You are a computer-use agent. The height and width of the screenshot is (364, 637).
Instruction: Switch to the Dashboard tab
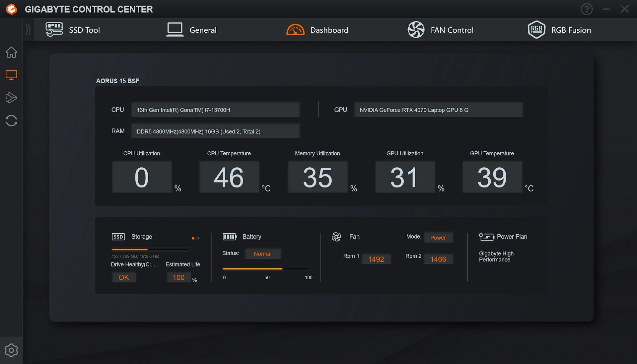[x=317, y=30]
